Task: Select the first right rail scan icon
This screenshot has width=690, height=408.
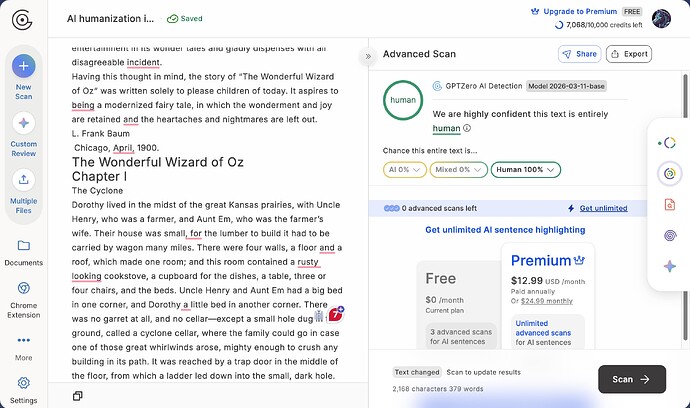Action: tap(669, 143)
